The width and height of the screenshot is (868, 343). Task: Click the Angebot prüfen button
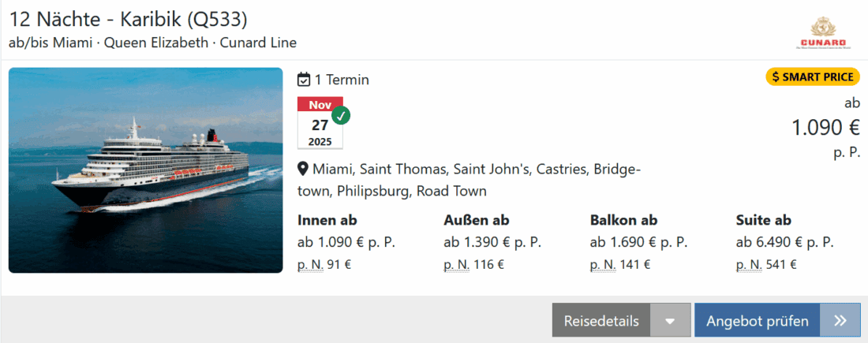pos(757,320)
